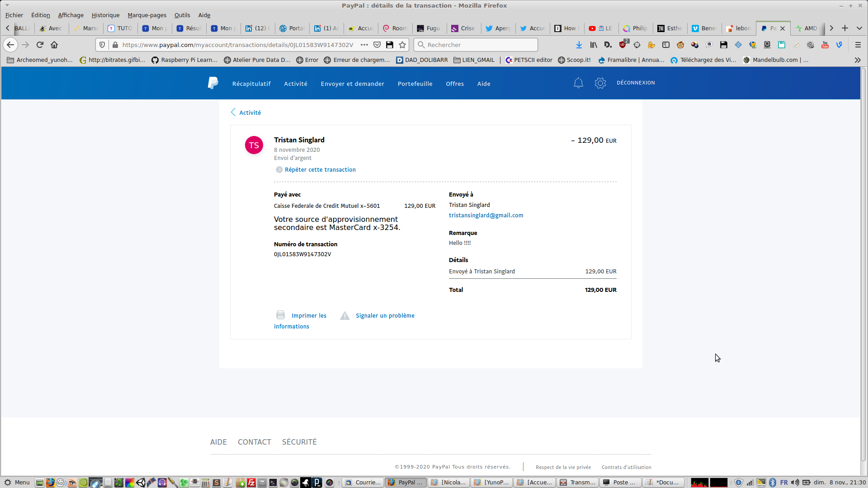The image size is (868, 488).
Task: Go to Firefox home page icon
Action: point(54,45)
